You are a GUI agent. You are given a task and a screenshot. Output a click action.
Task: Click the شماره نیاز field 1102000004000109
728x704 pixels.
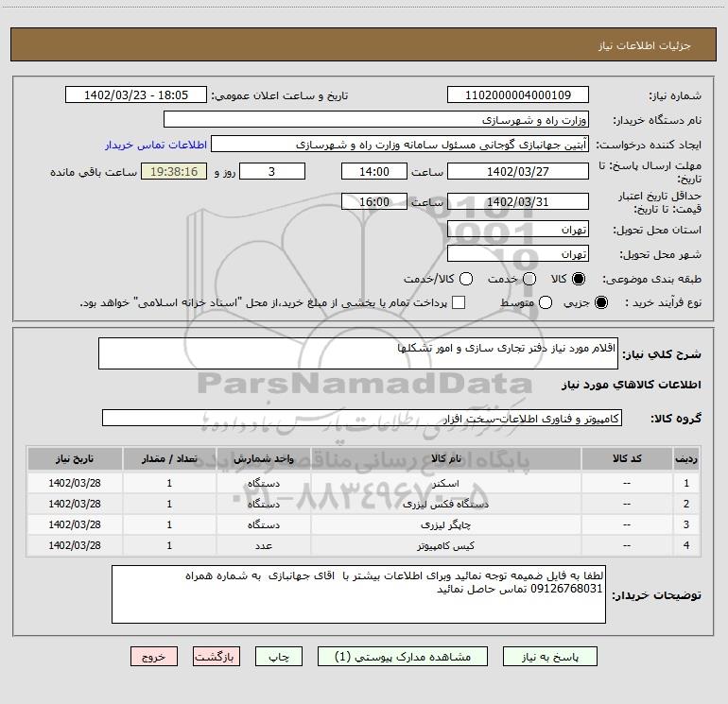(x=518, y=95)
